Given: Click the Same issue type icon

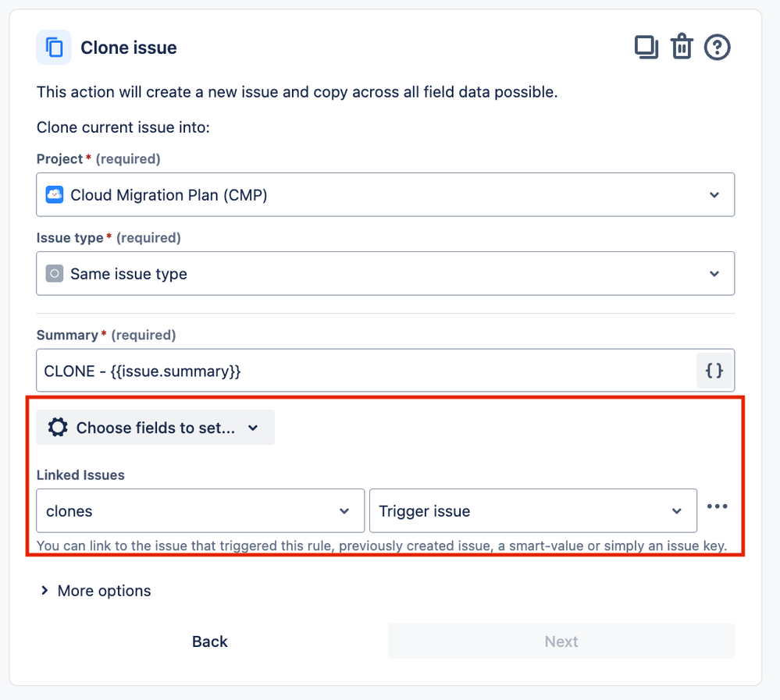Looking at the screenshot, I should [54, 273].
